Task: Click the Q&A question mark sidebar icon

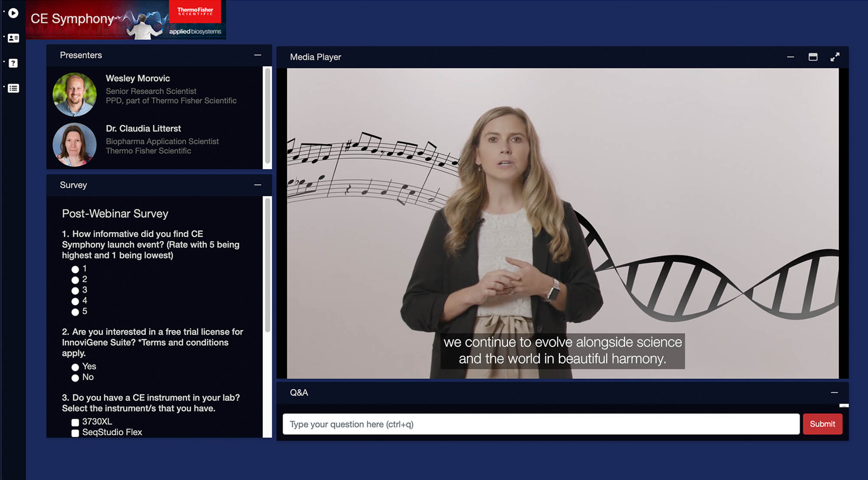Action: 13,63
